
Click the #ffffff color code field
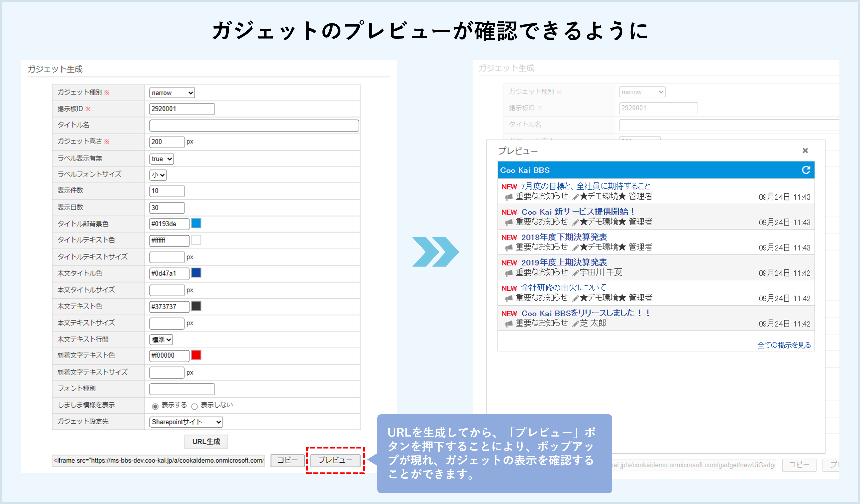pos(169,240)
